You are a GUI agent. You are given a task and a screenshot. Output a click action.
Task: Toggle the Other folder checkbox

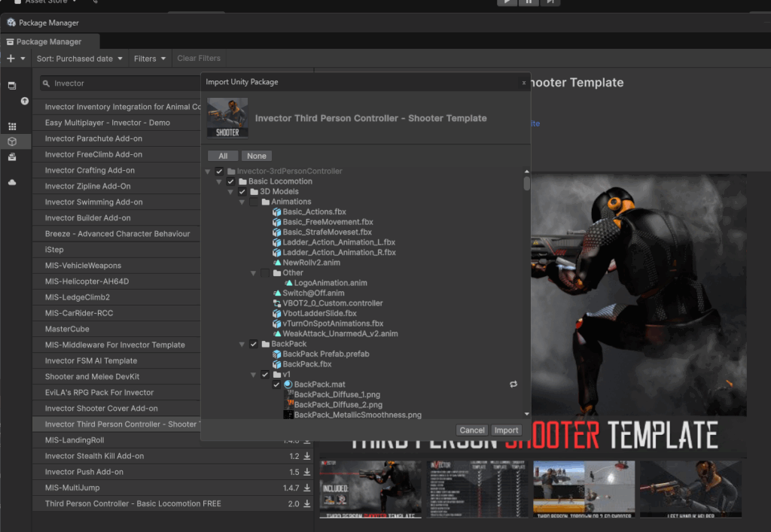265,272
